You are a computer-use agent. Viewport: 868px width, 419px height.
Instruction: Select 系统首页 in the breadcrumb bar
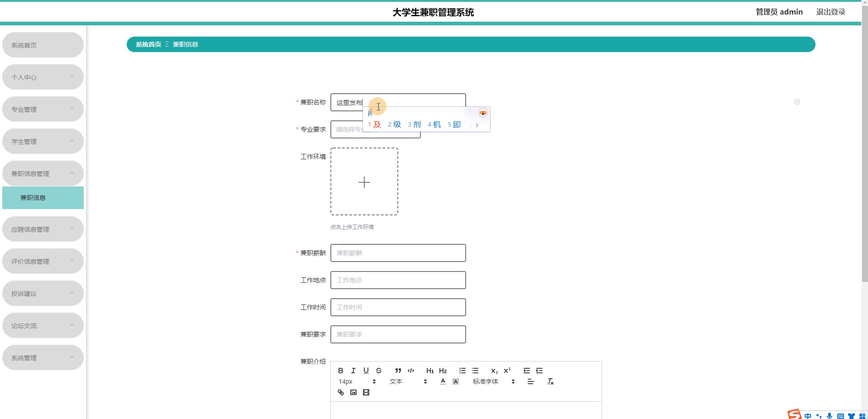148,44
